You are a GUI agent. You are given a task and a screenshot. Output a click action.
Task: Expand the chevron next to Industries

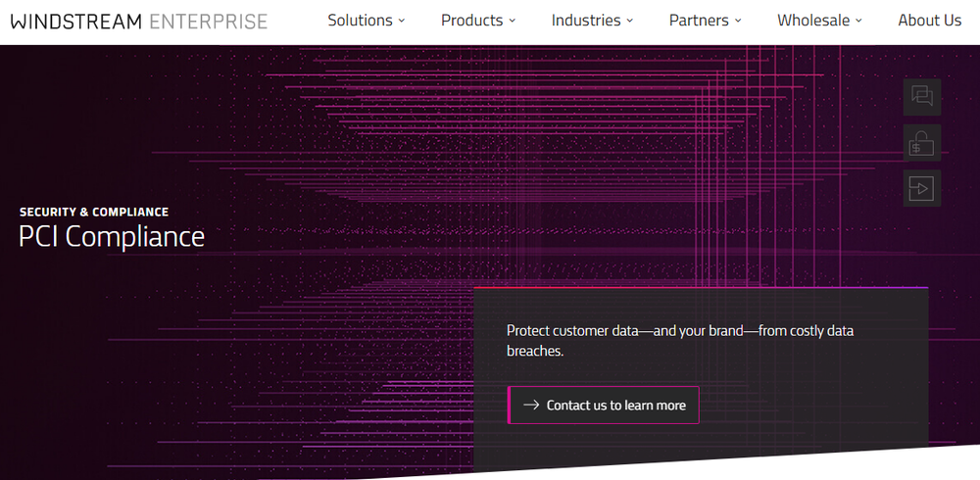coord(629,21)
